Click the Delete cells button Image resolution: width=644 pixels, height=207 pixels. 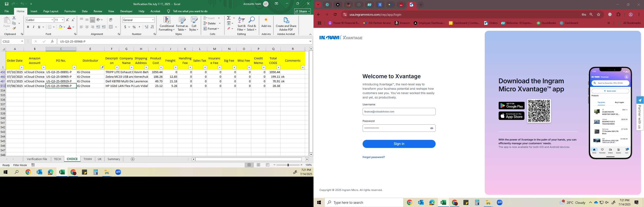[210, 23]
